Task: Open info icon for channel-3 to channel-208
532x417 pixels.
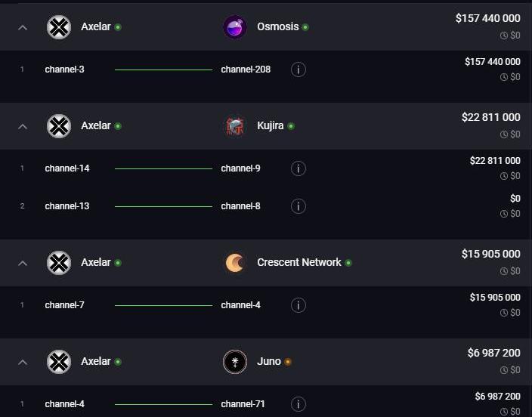Action: (x=298, y=69)
